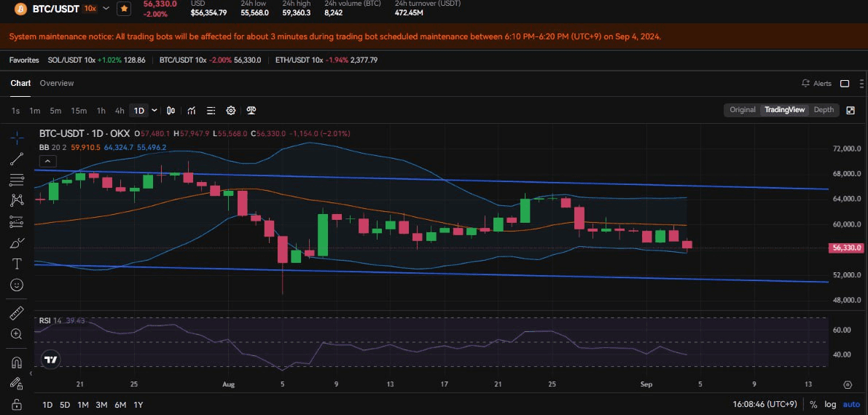Toggle lock all drawings padlock
Screen dimensions: 868x415
point(17,404)
